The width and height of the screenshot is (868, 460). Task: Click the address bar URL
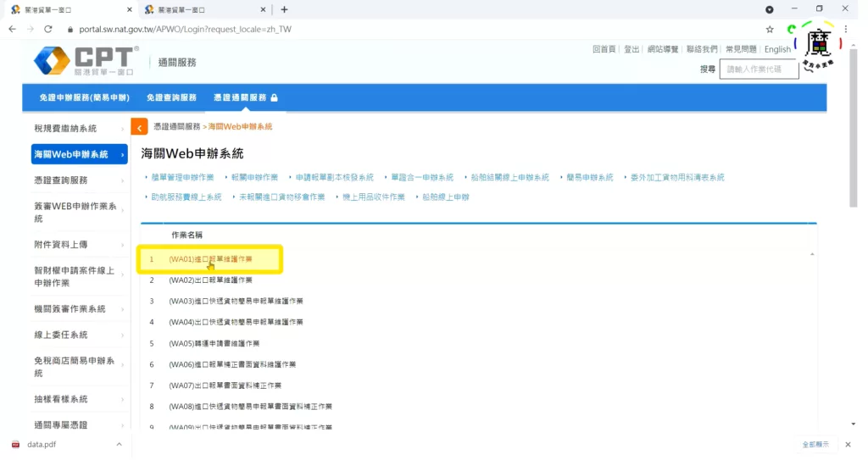coord(186,30)
